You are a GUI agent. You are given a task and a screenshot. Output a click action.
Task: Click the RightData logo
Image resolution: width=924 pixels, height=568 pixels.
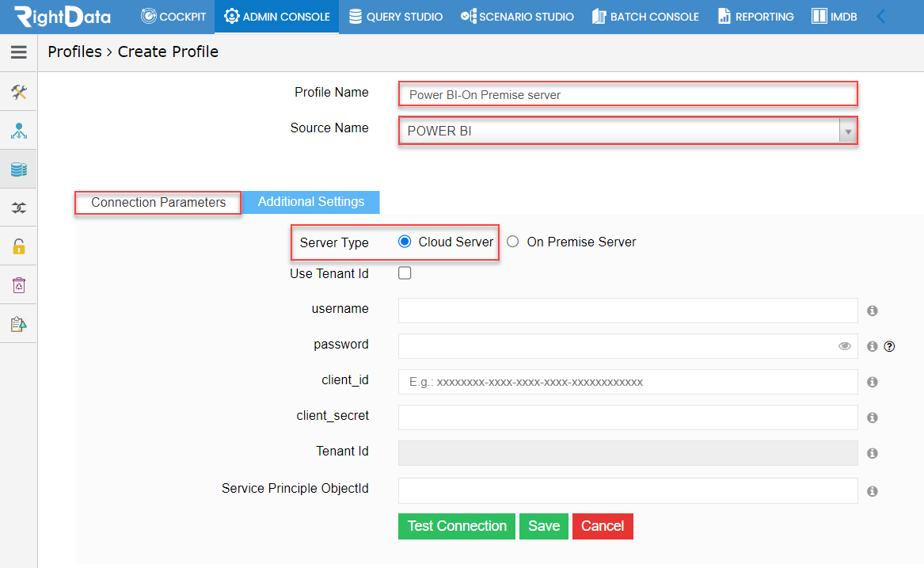(63, 17)
